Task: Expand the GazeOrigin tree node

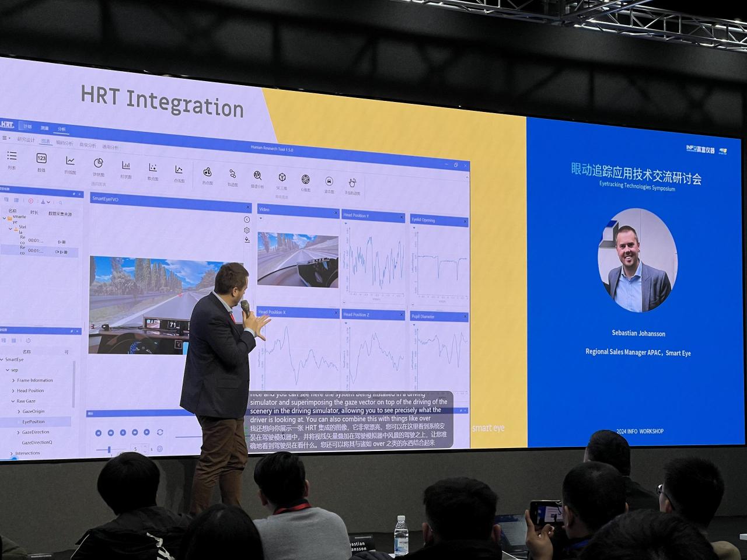Action: (x=19, y=411)
